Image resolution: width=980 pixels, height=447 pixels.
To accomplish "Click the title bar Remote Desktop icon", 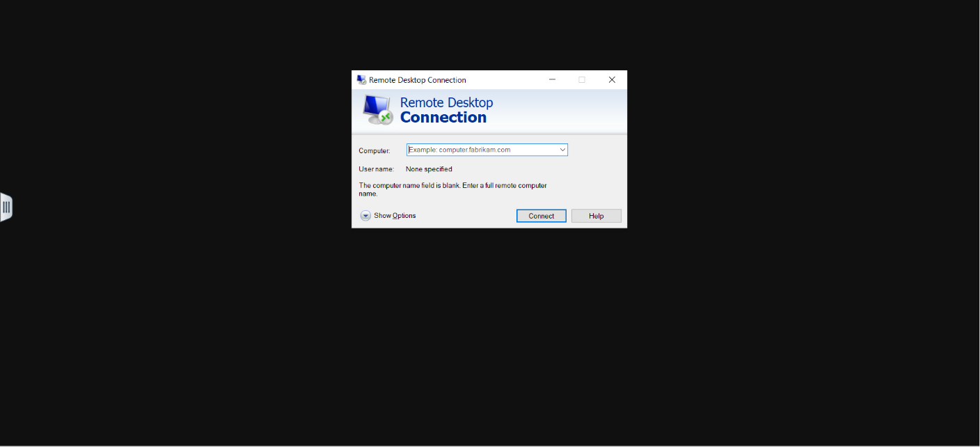I will coord(361,79).
